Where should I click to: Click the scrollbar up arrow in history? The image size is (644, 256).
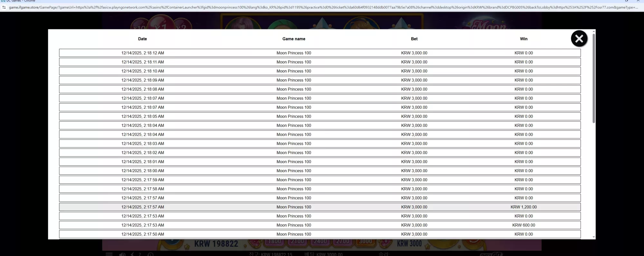click(593, 31)
